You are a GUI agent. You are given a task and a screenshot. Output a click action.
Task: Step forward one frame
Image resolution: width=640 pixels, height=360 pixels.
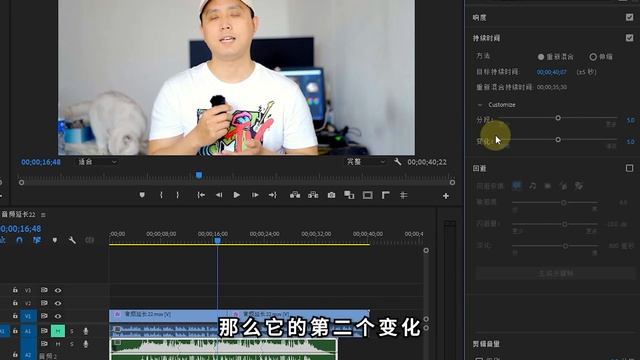[255, 195]
